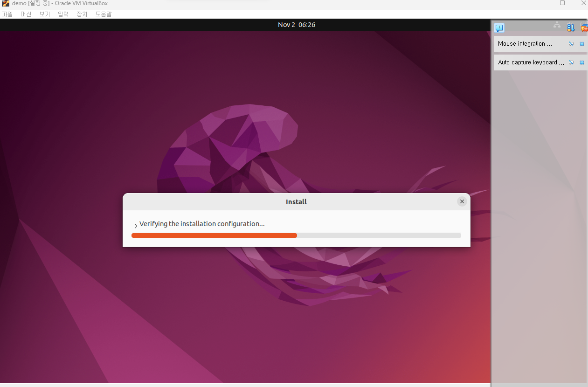Click the Mouse integration notification text

[525, 44]
